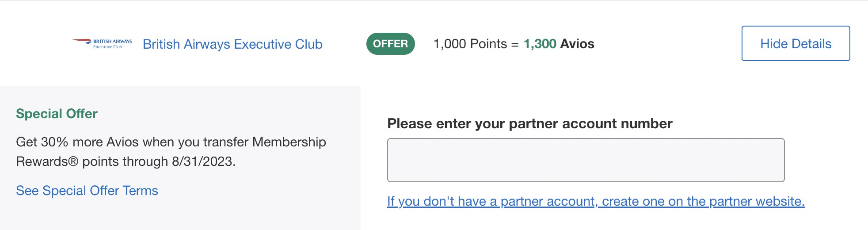
Task: Open the British Airways Executive Club link
Action: coord(232,44)
